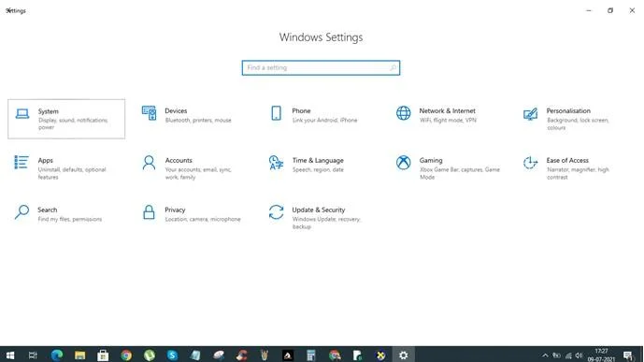The height and width of the screenshot is (362, 644).
Task: Click 'Speech, region, date' description
Action: coord(318,169)
